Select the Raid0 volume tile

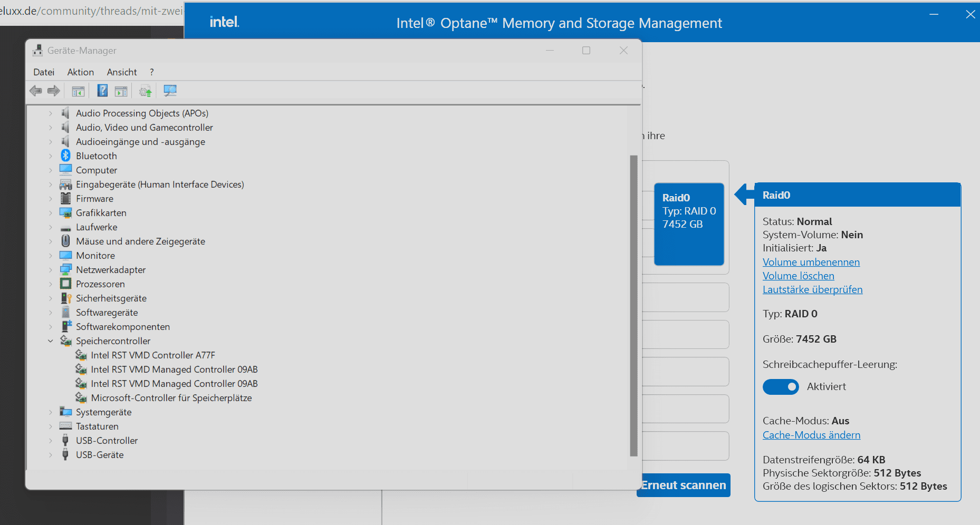click(x=689, y=224)
